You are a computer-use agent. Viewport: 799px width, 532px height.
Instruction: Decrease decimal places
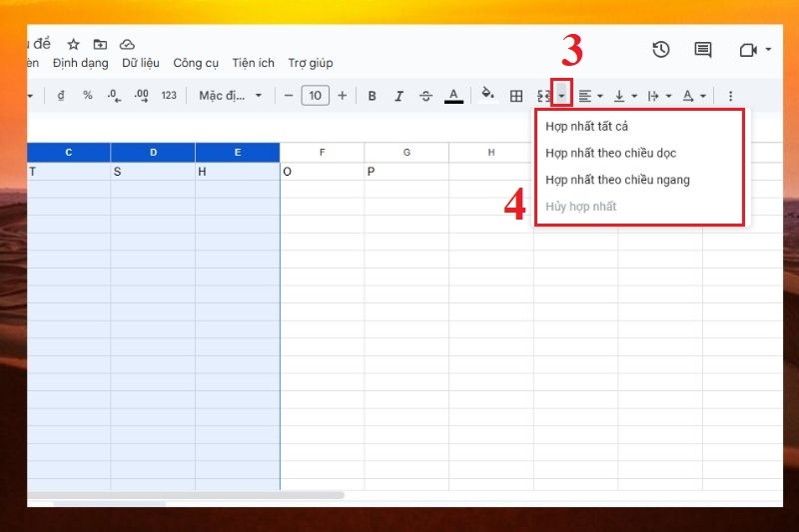pos(114,95)
